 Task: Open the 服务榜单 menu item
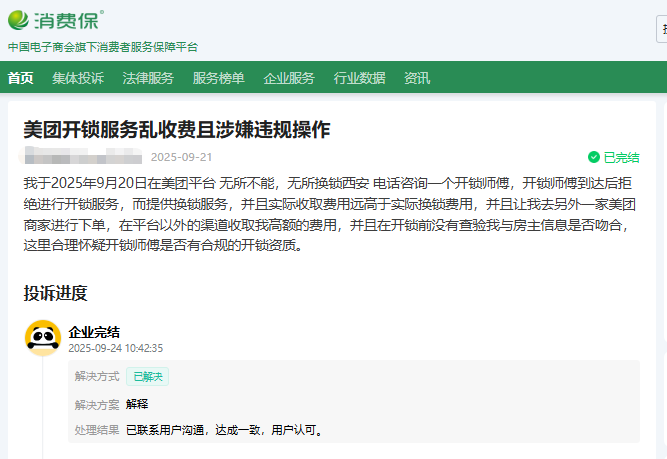[x=218, y=78]
